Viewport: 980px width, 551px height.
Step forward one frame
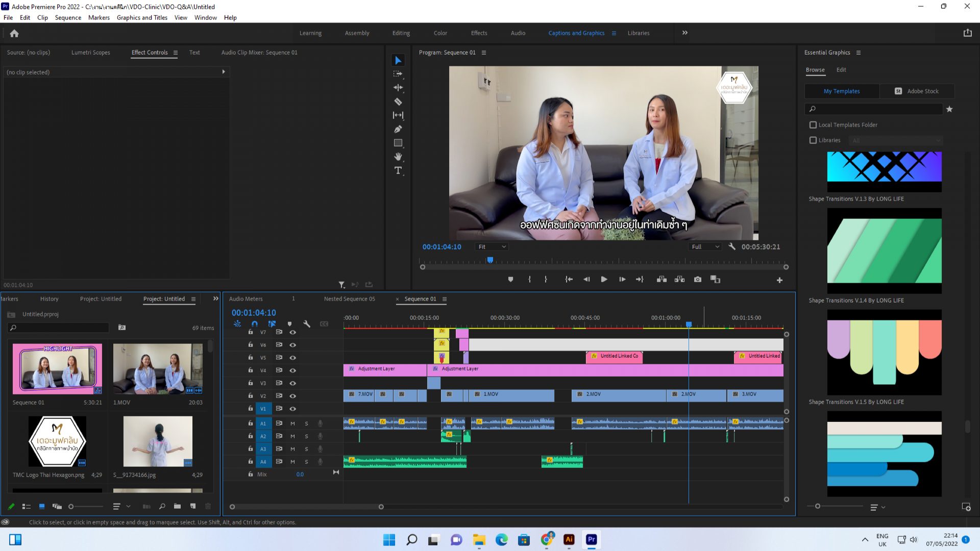click(x=622, y=280)
